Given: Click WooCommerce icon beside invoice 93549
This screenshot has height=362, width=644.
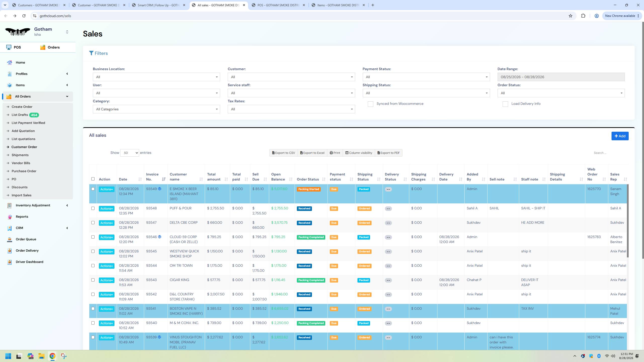Looking at the screenshot, I should coord(159,189).
